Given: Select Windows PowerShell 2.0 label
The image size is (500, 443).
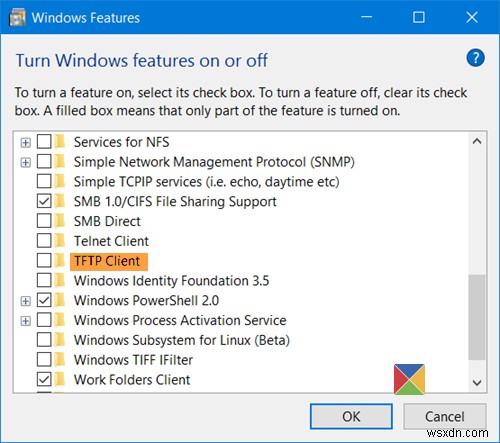Looking at the screenshot, I should pos(146,301).
